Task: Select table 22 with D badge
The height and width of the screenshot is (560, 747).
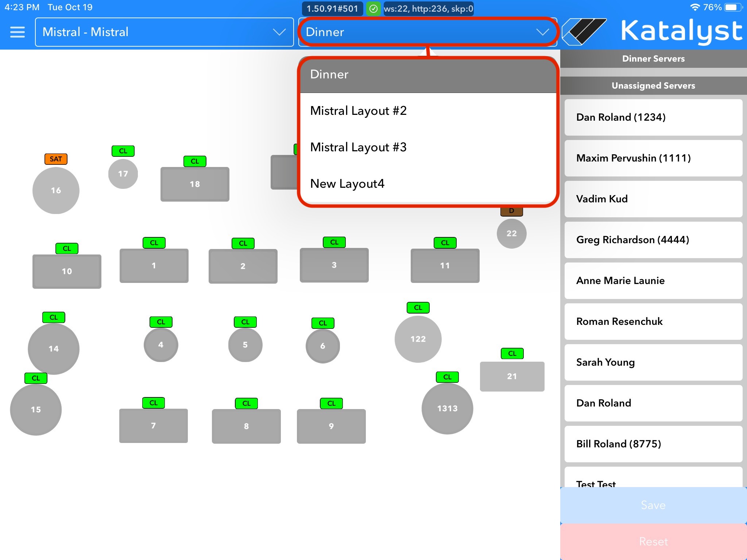Action: [x=511, y=233]
